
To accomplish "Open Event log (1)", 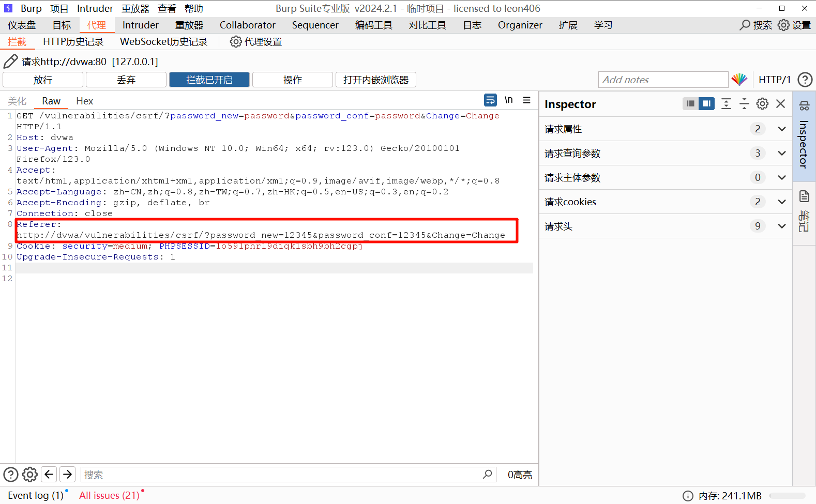I will [x=36, y=495].
